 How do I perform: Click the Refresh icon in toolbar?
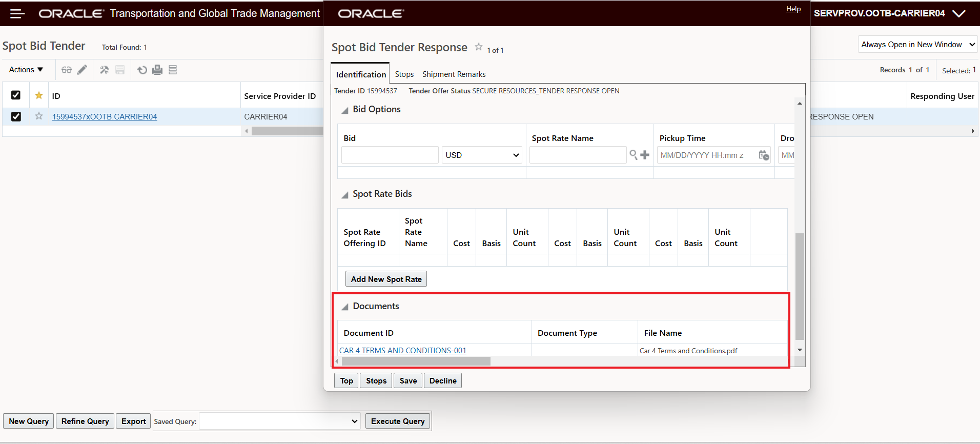click(x=142, y=70)
